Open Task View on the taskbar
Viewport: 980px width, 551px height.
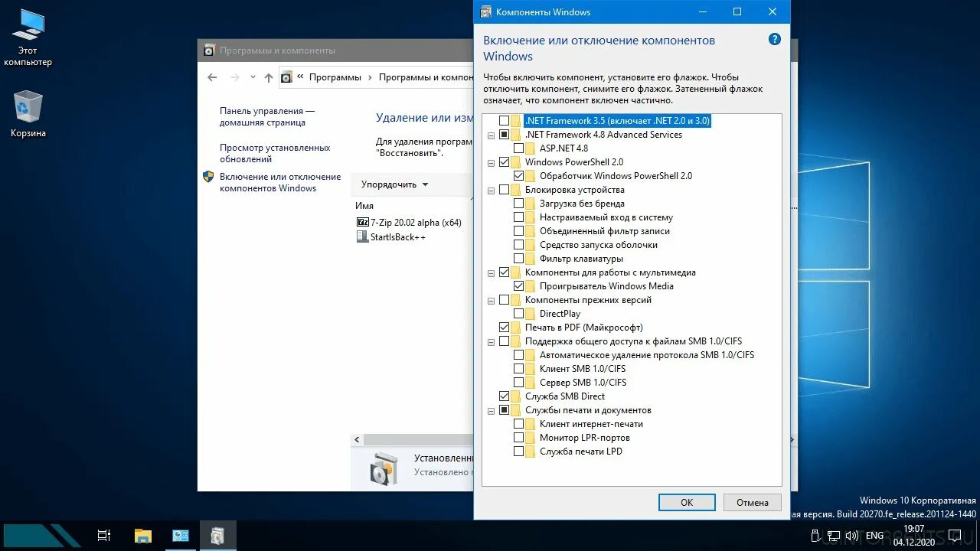tap(104, 536)
